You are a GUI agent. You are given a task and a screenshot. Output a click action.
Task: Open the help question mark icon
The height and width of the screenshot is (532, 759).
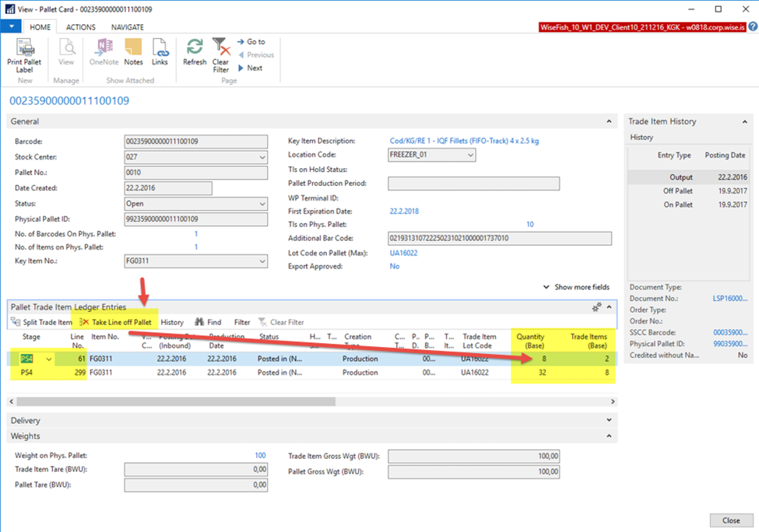(753, 26)
